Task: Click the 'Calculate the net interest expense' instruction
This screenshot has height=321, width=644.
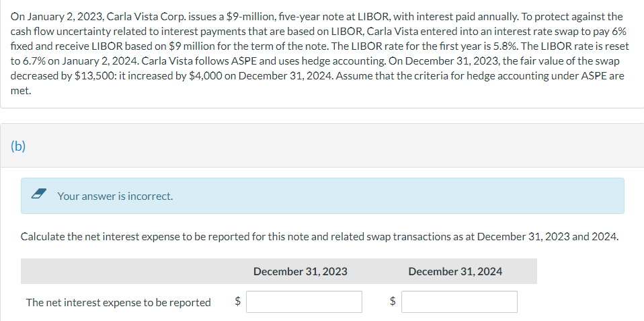Action: click(x=319, y=236)
